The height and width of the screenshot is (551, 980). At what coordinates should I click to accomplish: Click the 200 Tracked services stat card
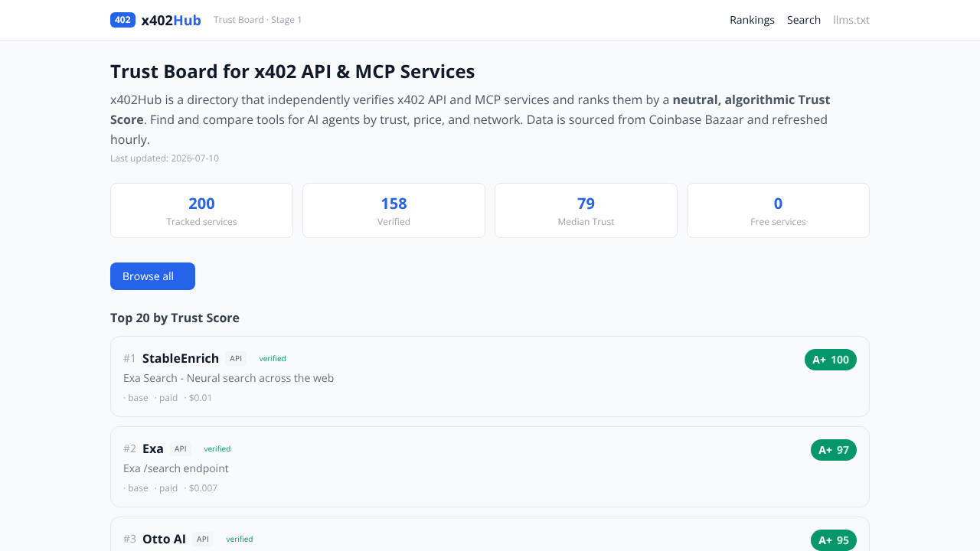(201, 210)
